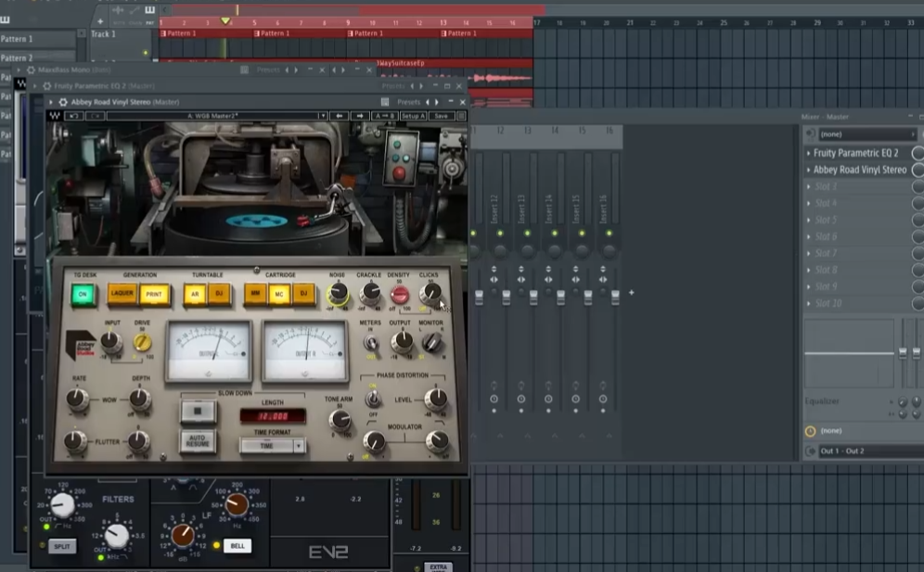Click the plus icon beside mixer inserts
Image resolution: width=924 pixels, height=572 pixels.
[631, 292]
